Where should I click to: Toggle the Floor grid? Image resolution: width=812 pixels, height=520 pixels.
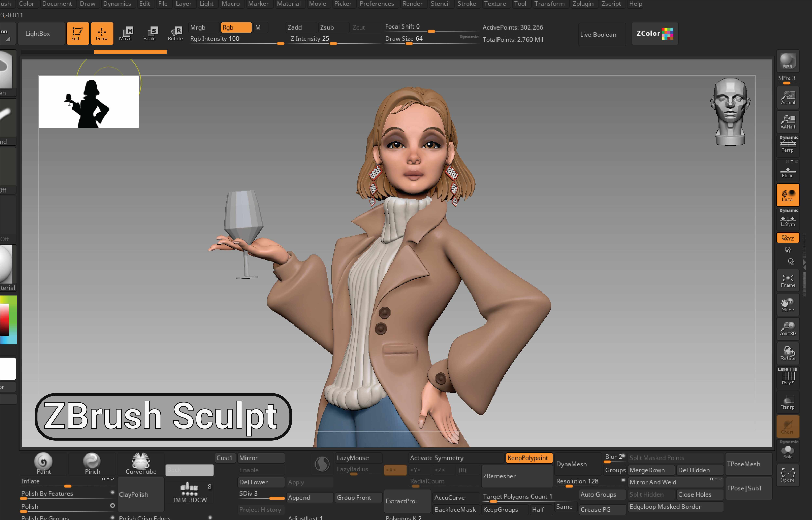click(x=788, y=171)
